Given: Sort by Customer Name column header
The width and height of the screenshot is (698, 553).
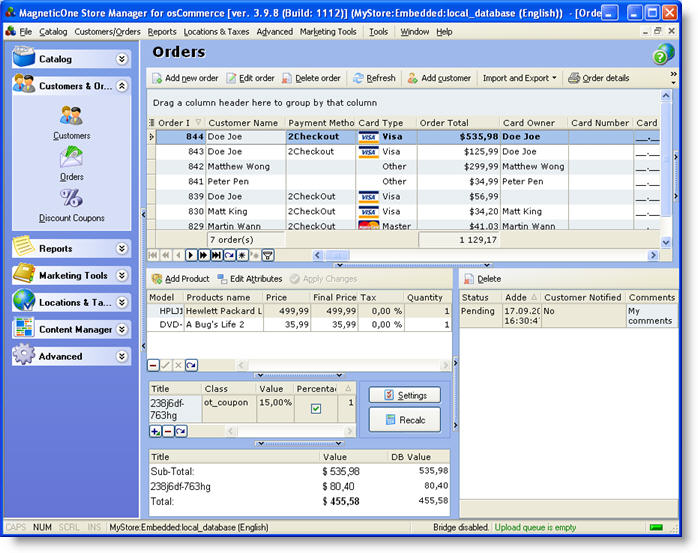Looking at the screenshot, I should [x=243, y=123].
